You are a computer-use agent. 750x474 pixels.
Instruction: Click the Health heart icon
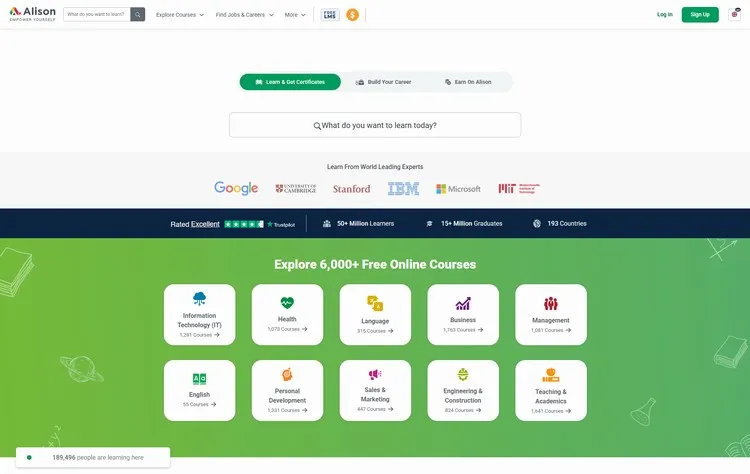pyautogui.click(x=287, y=302)
